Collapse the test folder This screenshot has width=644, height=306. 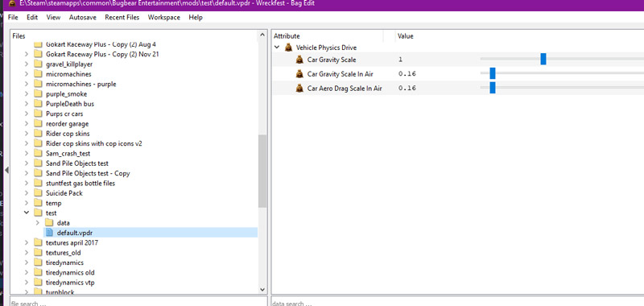pyautogui.click(x=27, y=213)
